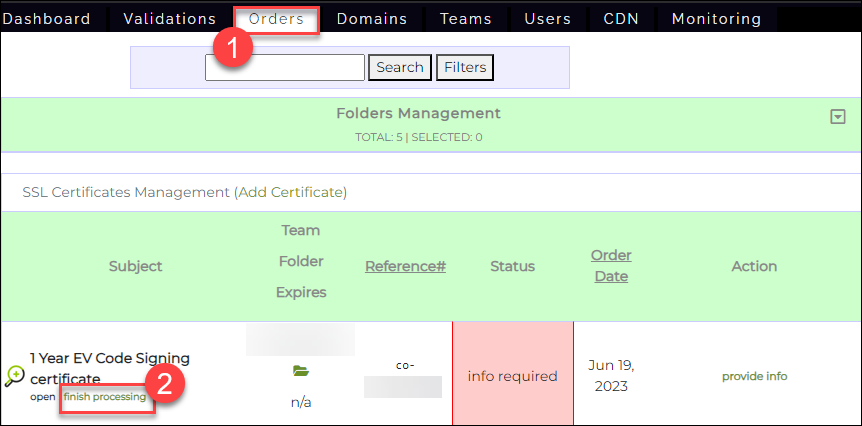Viewport: 862px width, 426px height.
Task: Click the Add Certificate link
Action: pos(291,192)
